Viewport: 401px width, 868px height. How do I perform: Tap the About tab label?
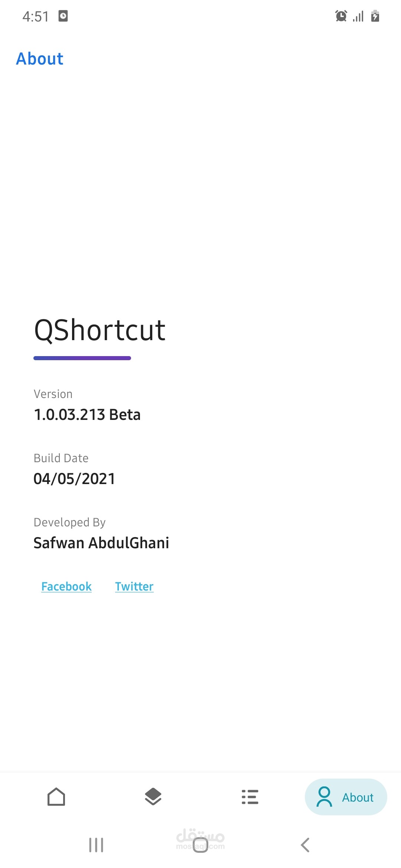pyautogui.click(x=358, y=798)
